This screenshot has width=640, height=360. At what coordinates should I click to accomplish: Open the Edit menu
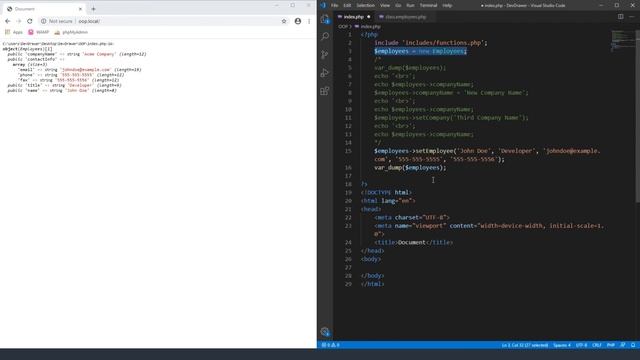(347, 5)
